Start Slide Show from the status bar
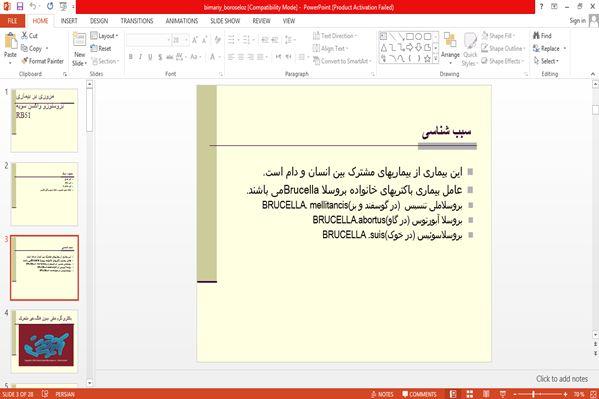The image size is (599, 399). [x=503, y=394]
